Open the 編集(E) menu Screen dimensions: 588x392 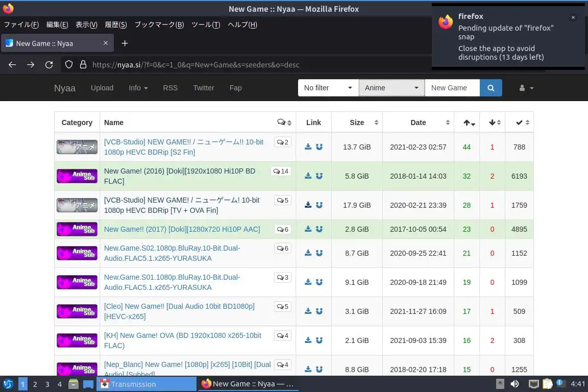[57, 25]
